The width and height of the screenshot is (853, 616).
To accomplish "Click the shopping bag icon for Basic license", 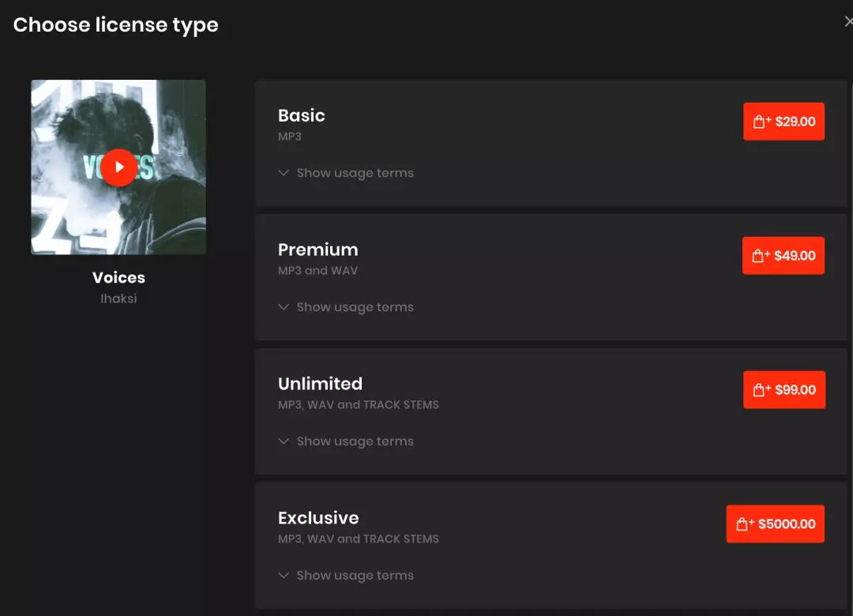I will coord(761,122).
